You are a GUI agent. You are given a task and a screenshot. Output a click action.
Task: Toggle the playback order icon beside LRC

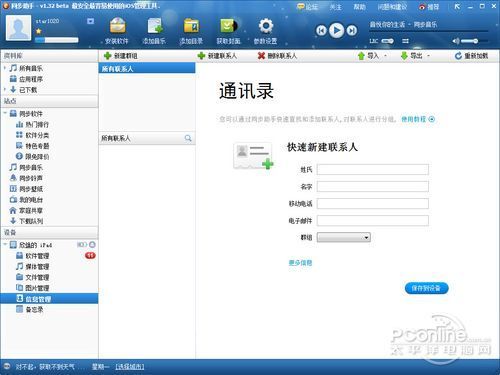405,41
